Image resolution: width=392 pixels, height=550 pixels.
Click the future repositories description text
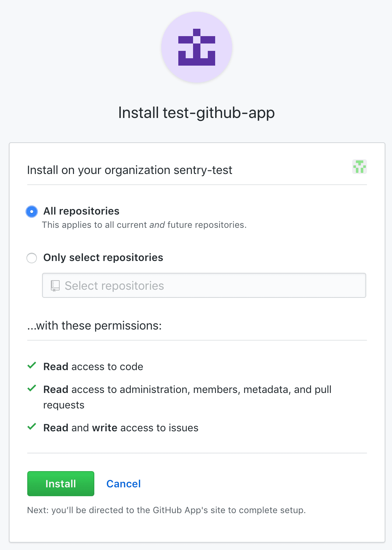click(144, 224)
